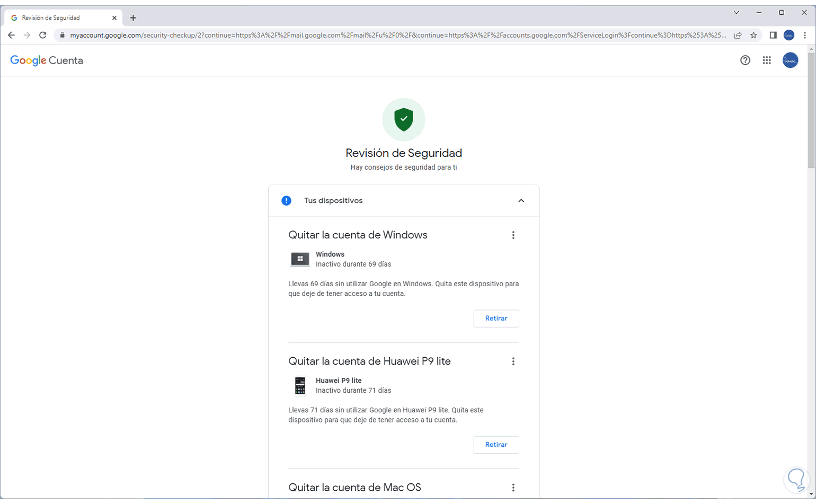
Task: Click Retirar for the Huawei P9 lite
Action: tap(496, 445)
